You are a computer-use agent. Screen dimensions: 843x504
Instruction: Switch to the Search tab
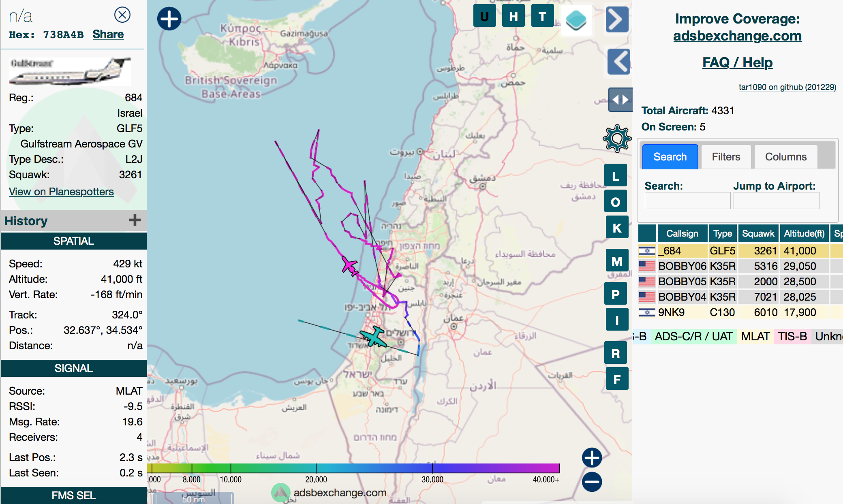coord(670,157)
